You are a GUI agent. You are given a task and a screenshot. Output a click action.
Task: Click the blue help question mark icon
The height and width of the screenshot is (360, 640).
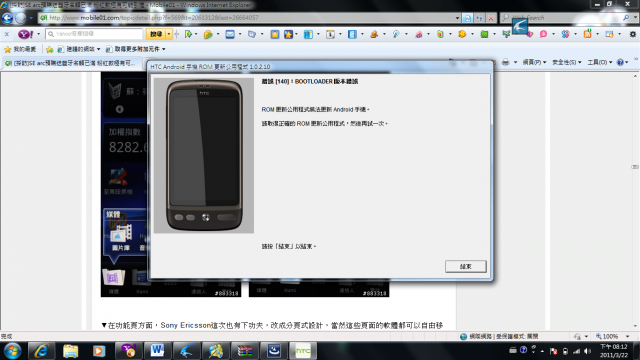click(x=620, y=62)
